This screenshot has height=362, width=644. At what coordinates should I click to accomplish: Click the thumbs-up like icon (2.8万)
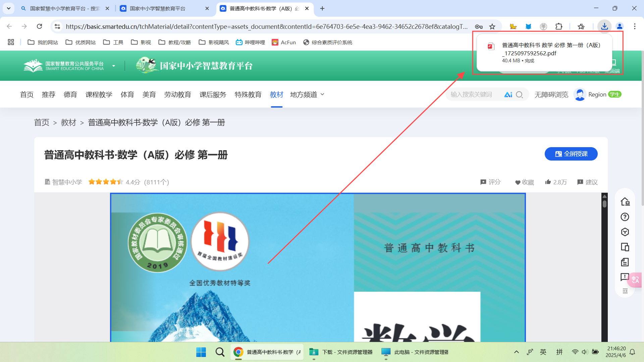point(548,182)
